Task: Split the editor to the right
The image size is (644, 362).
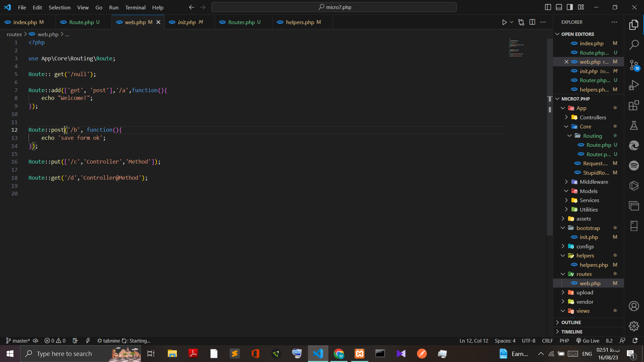Action: [x=532, y=22]
